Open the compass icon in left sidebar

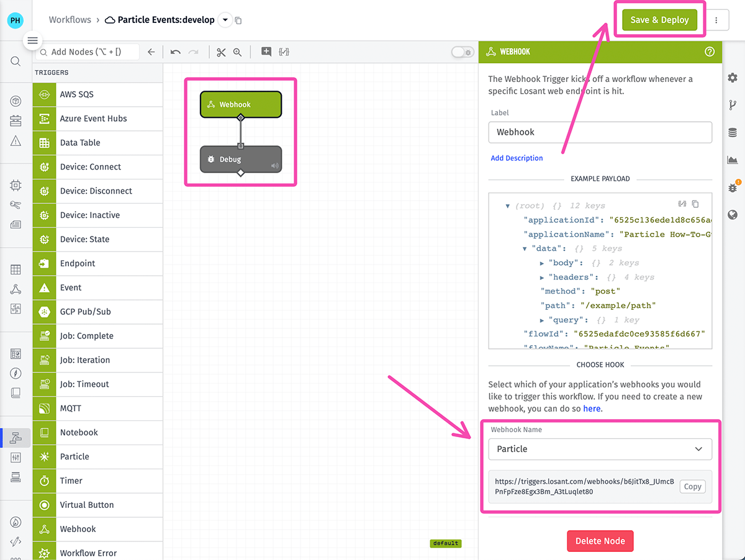point(16,374)
